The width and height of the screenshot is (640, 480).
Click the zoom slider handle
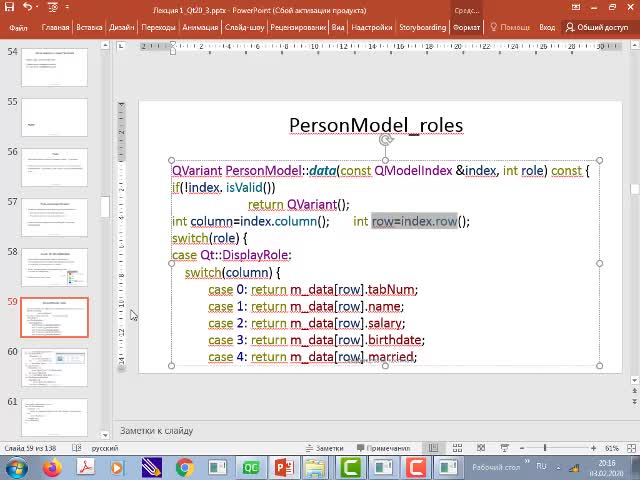(545, 448)
